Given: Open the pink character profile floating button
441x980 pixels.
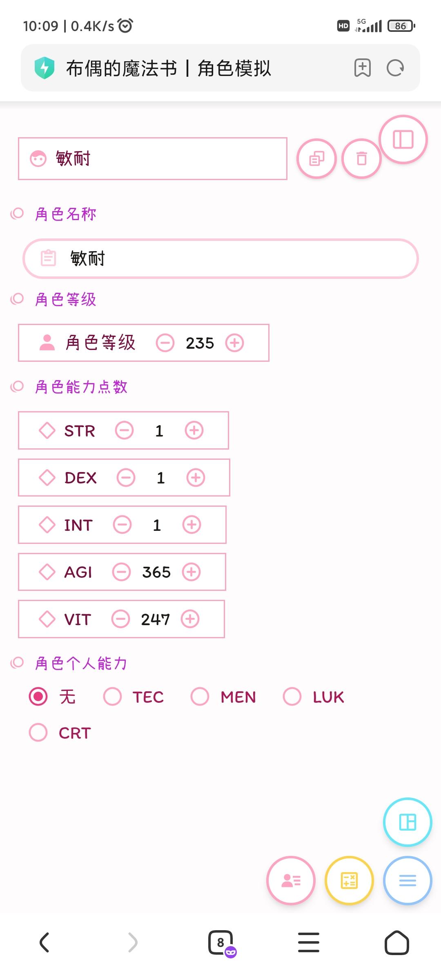Looking at the screenshot, I should pos(291,880).
